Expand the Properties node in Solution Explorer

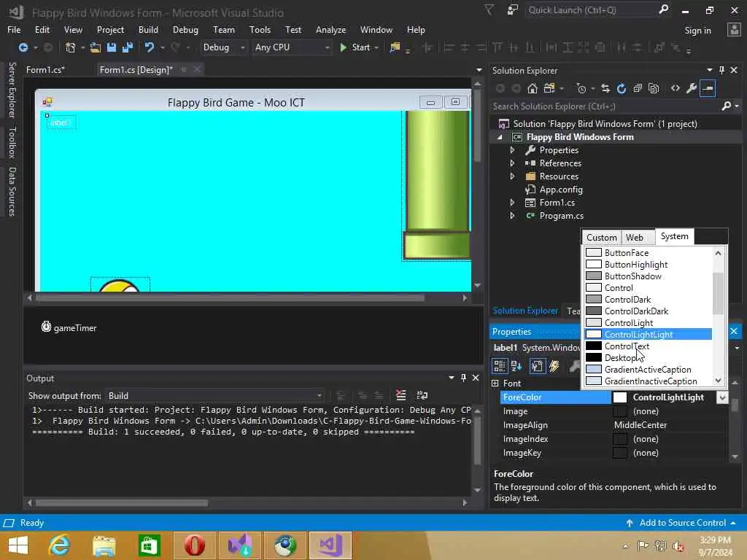(512, 150)
